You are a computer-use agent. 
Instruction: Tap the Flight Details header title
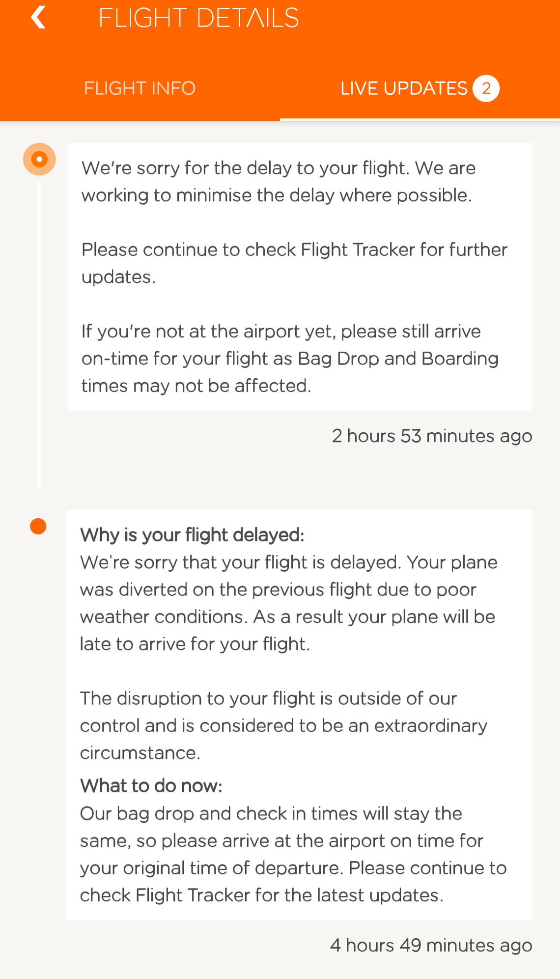pyautogui.click(x=198, y=19)
